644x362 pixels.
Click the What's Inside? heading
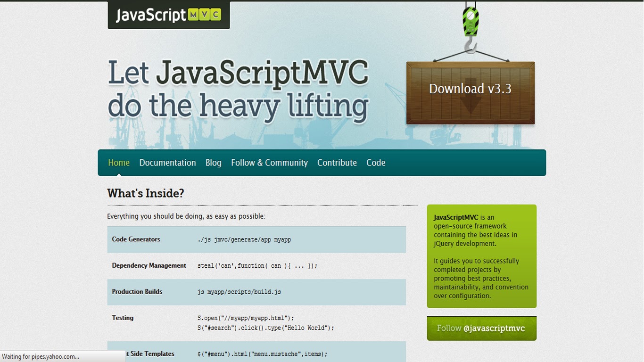[146, 193]
